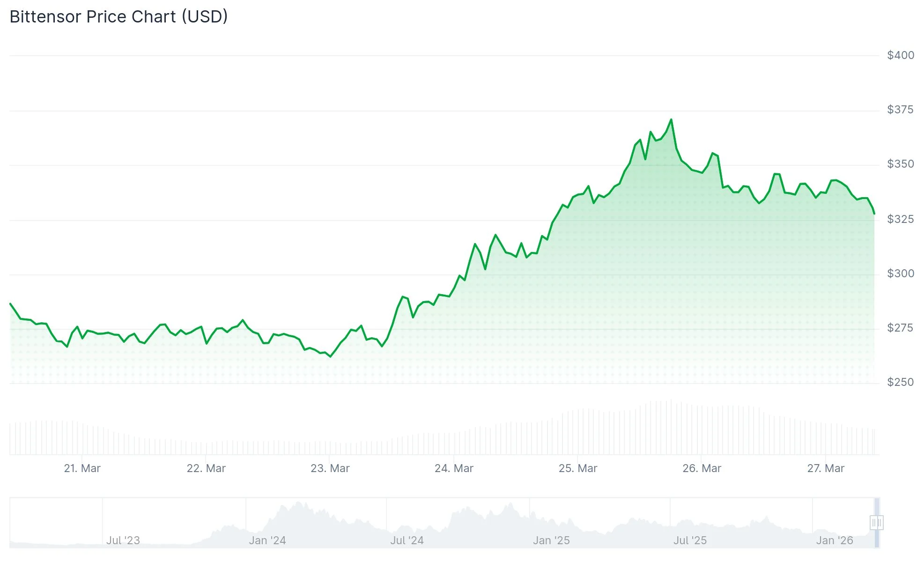Click the $350 price axis label

[900, 164]
